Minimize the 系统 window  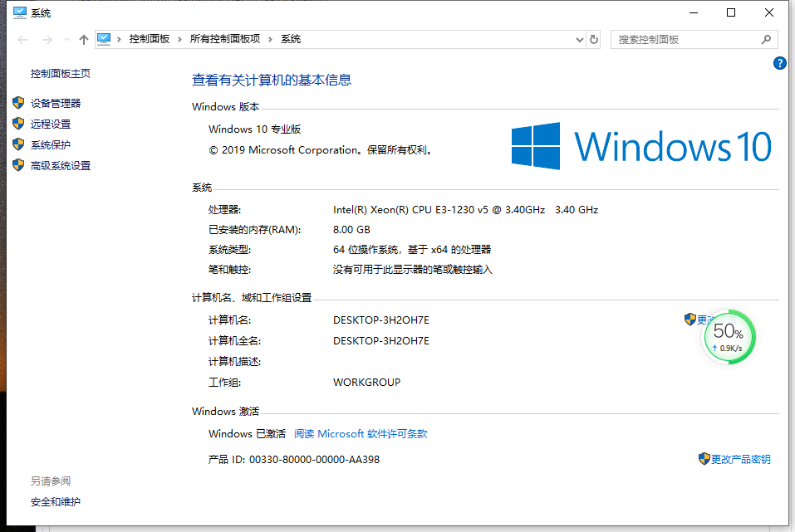694,12
